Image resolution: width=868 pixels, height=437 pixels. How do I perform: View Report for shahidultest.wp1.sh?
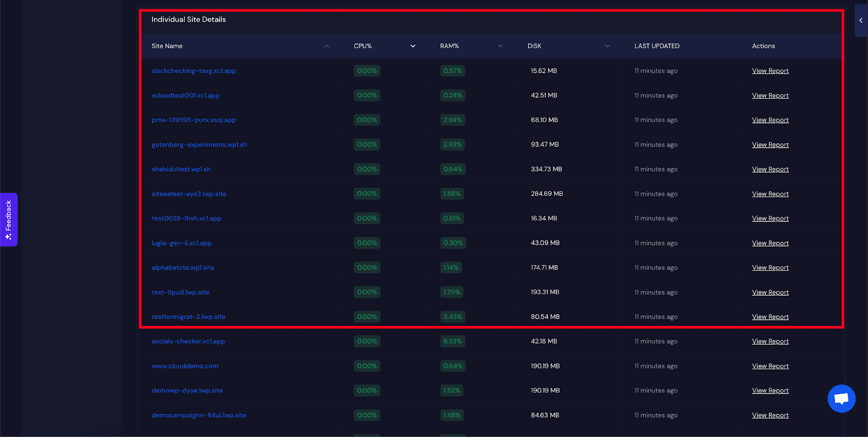tap(770, 169)
